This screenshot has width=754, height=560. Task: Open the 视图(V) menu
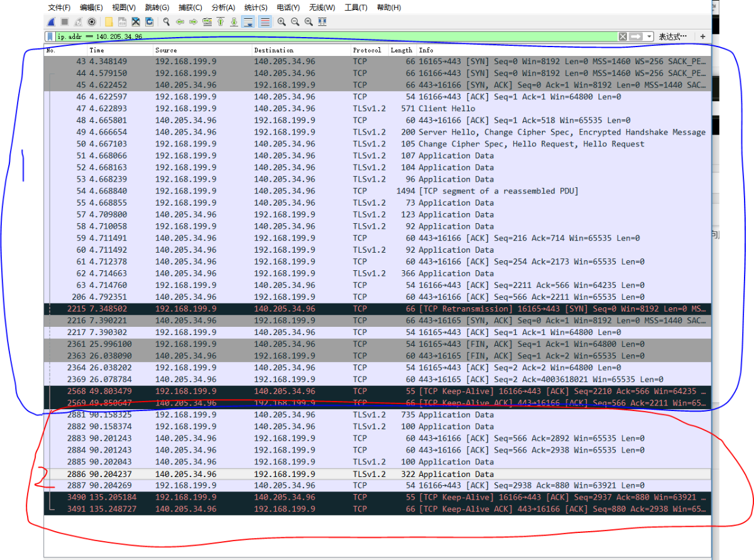[124, 8]
